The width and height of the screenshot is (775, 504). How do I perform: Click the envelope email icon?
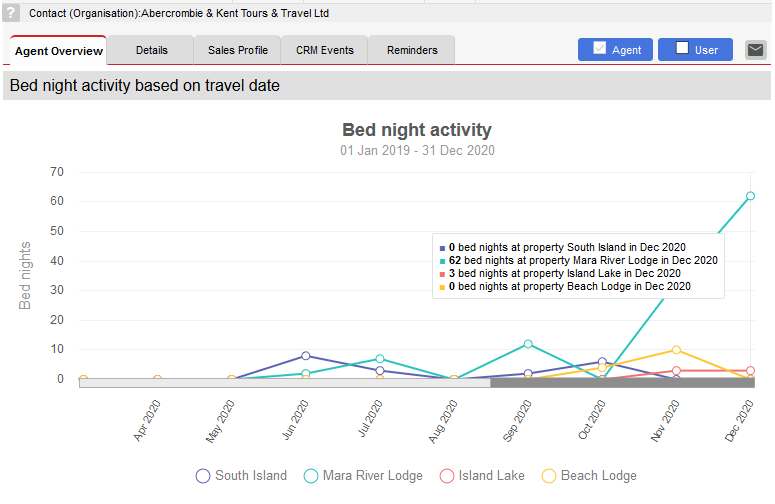point(755,50)
